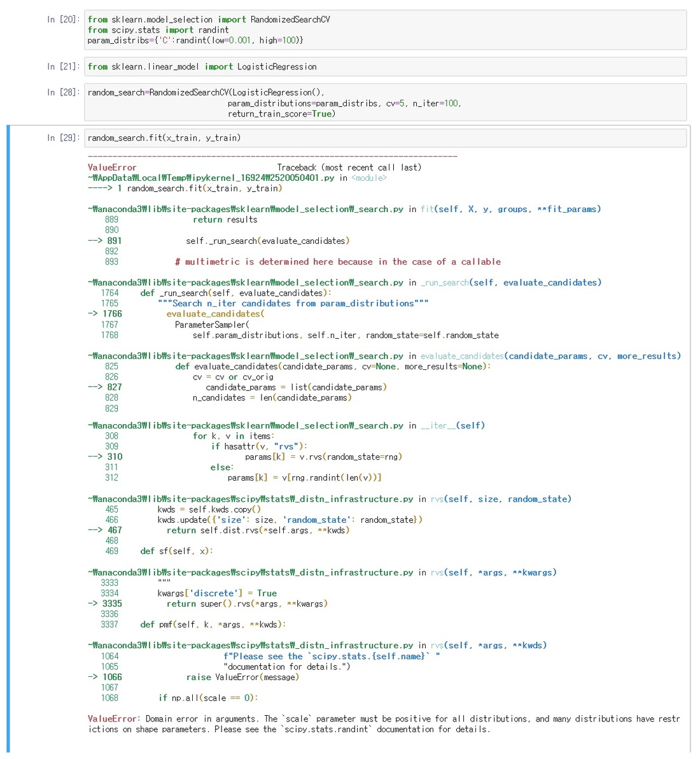Click traceback line 1766 evaluate_candidates(
Image resolution: width=700 pixels, height=759 pixels.
(x=215, y=314)
